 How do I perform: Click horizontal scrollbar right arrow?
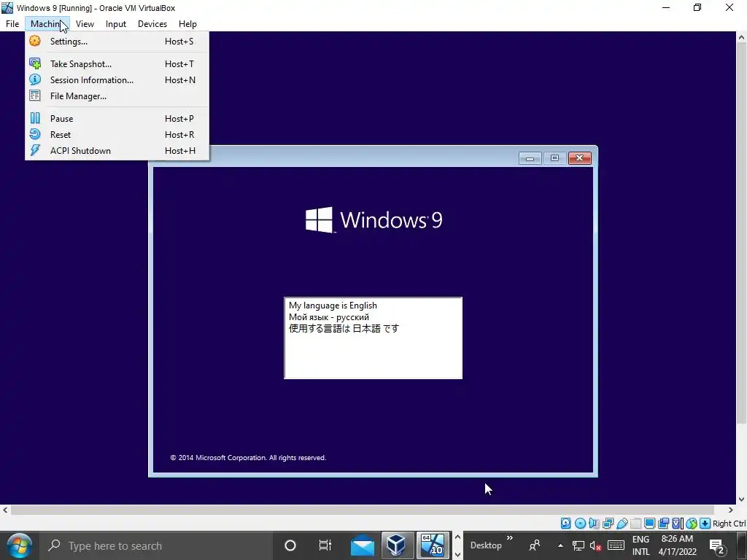click(731, 510)
